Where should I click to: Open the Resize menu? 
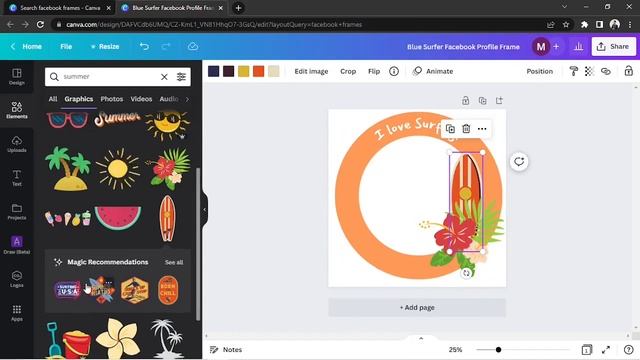[x=105, y=47]
